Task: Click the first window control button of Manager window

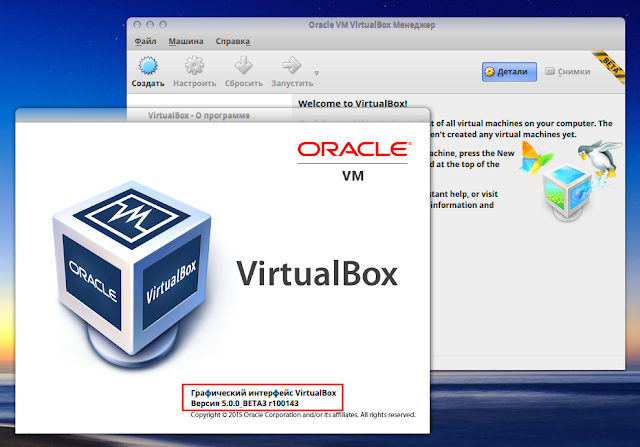Action: 137,25
